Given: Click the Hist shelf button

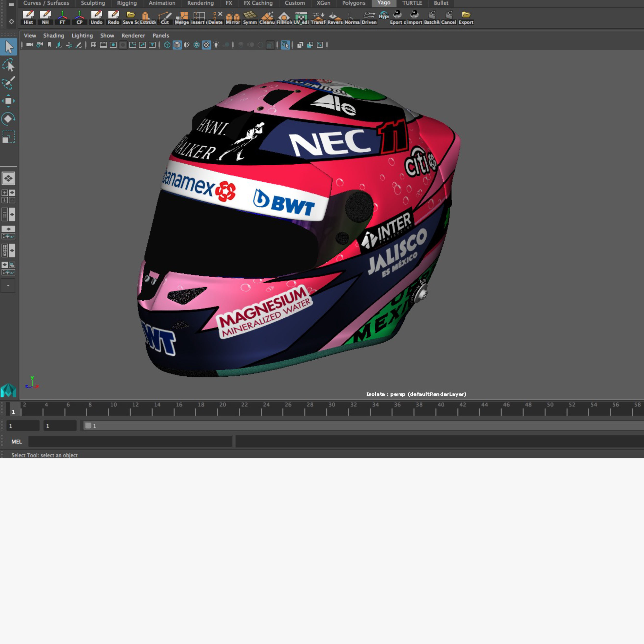Looking at the screenshot, I should pos(28,18).
